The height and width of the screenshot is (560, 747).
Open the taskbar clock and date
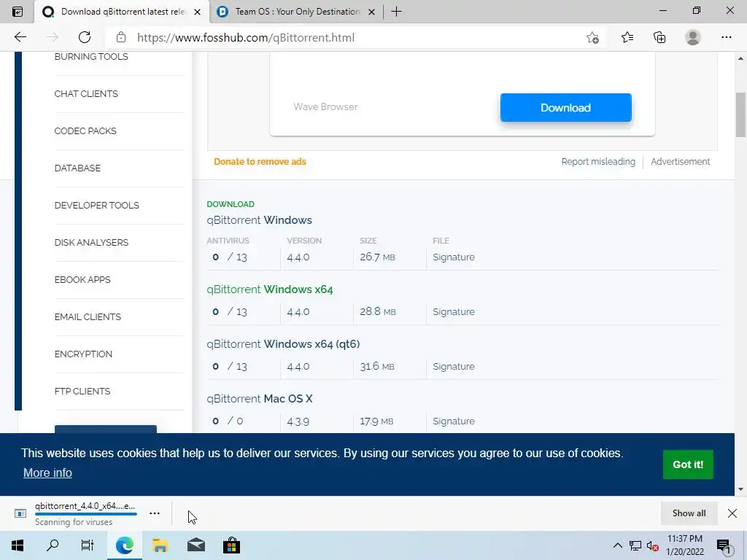point(684,545)
